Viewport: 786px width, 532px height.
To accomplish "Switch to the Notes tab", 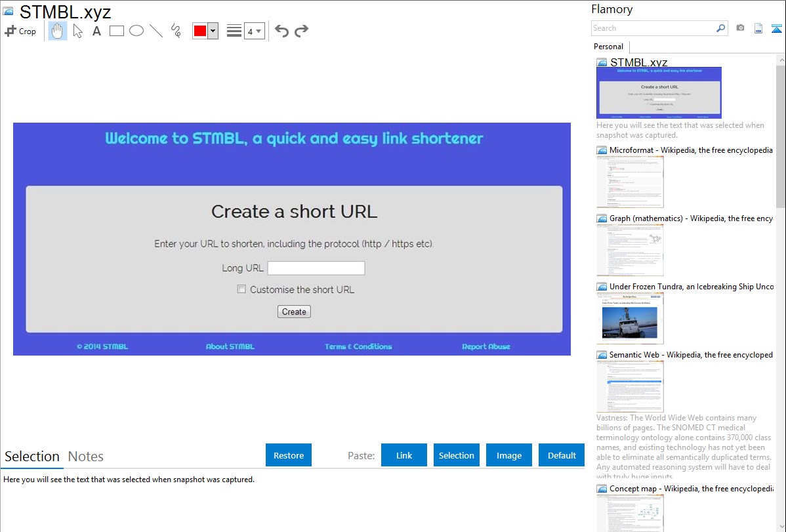I will point(86,457).
